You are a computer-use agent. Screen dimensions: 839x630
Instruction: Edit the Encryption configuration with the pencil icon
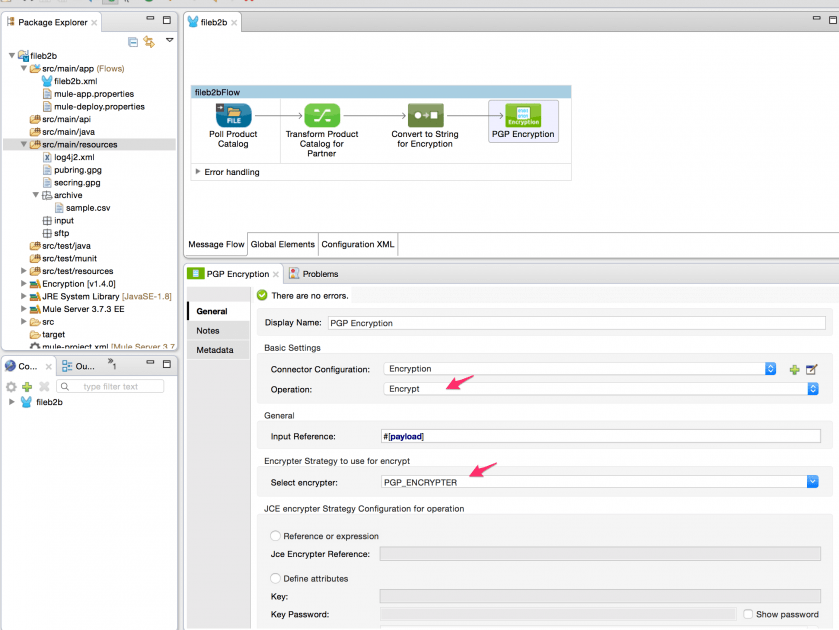pyautogui.click(x=812, y=370)
